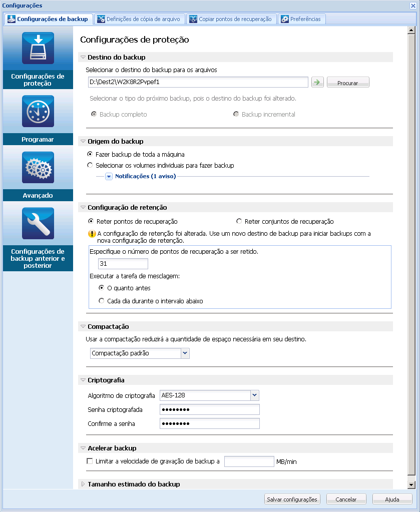Select the Avançado gears icon
Viewport: 420px width, 512px height.
38,167
